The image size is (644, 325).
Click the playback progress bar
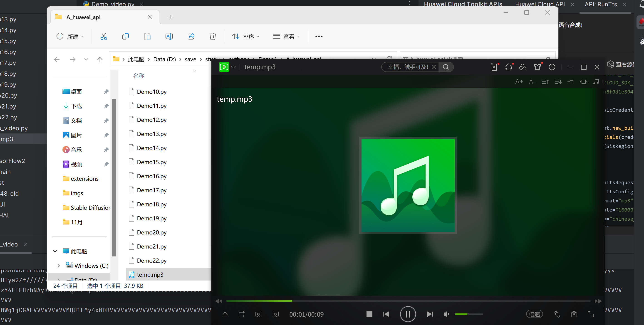click(x=408, y=301)
